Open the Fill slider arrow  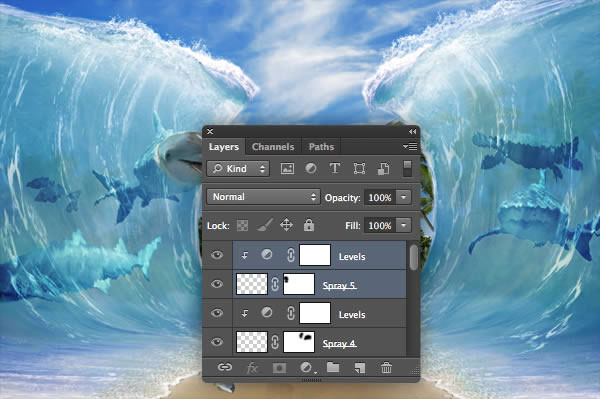pos(404,225)
